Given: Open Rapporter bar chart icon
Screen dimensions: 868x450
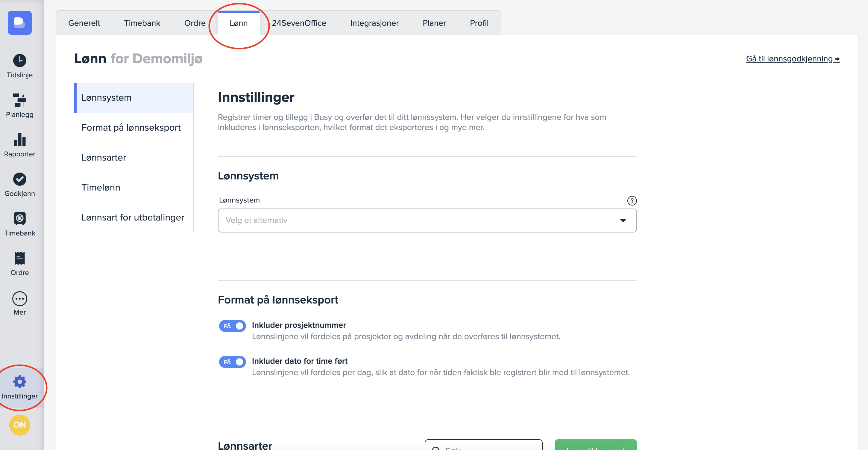Looking at the screenshot, I should point(19,140).
